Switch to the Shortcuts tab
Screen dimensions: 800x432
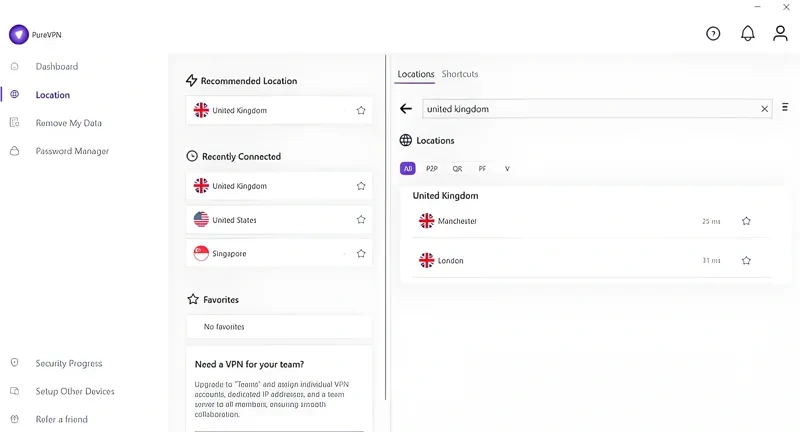click(460, 74)
